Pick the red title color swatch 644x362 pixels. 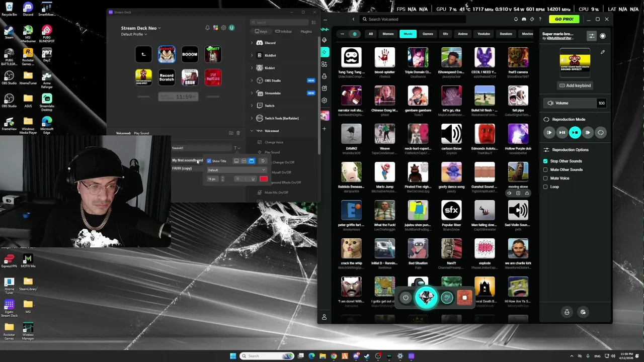263,179
